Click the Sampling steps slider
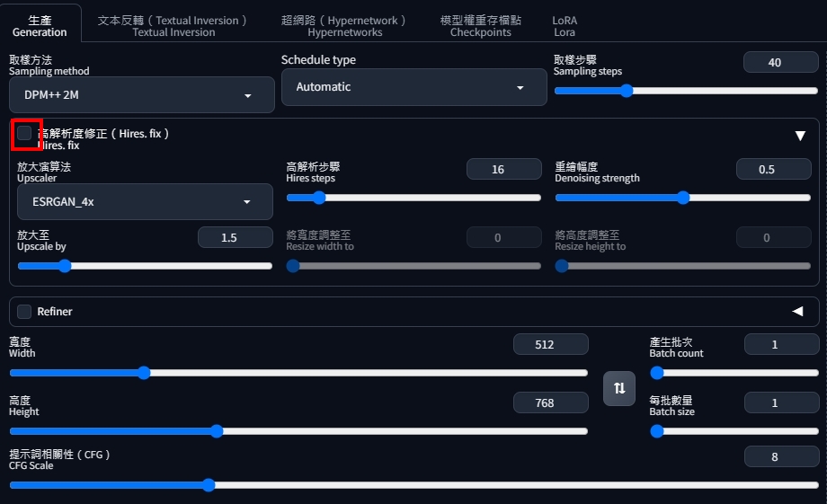 tap(686, 91)
